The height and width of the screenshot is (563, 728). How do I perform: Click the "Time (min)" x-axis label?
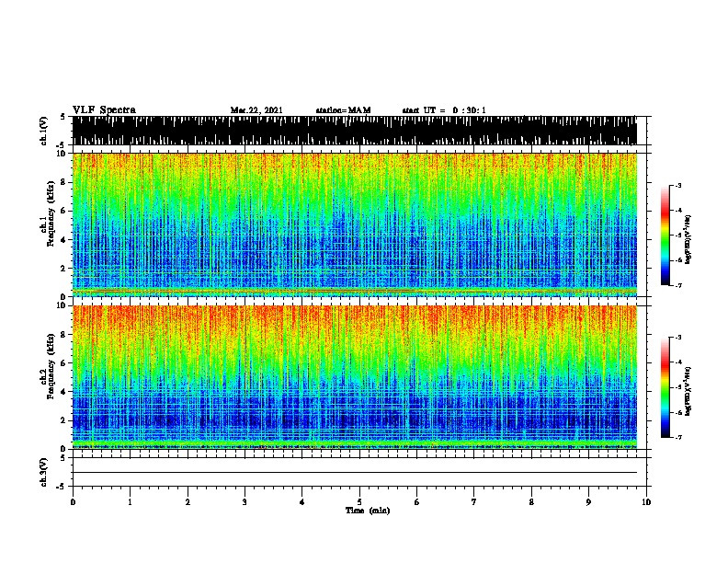(x=368, y=511)
